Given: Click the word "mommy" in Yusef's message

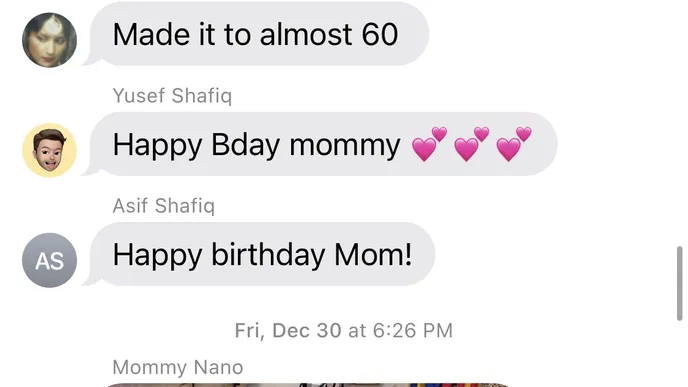Looking at the screenshot, I should 345,145.
